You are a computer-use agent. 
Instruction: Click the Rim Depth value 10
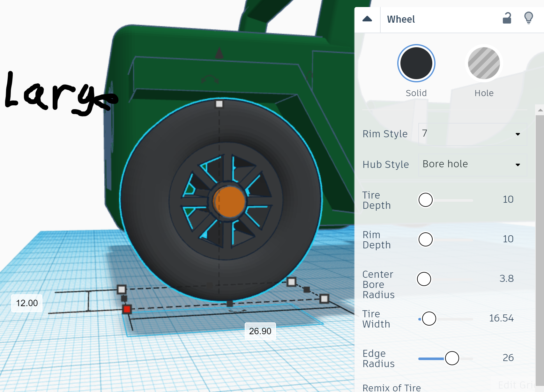coord(508,239)
